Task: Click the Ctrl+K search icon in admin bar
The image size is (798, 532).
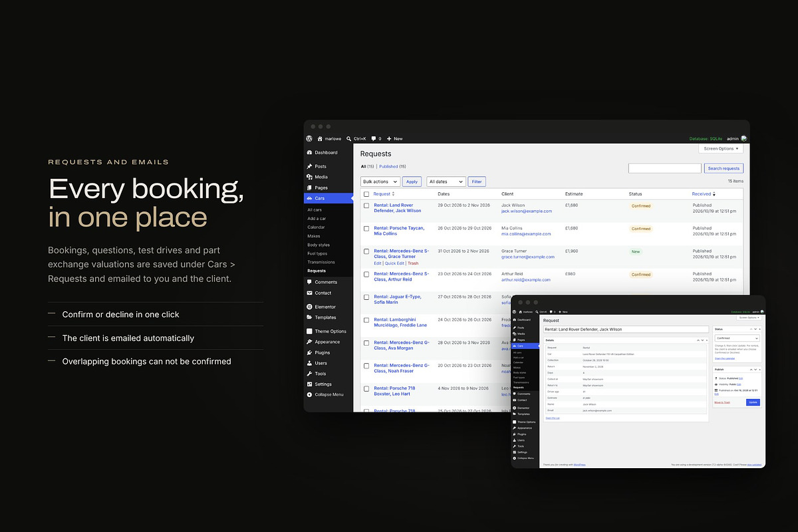Action: click(349, 138)
